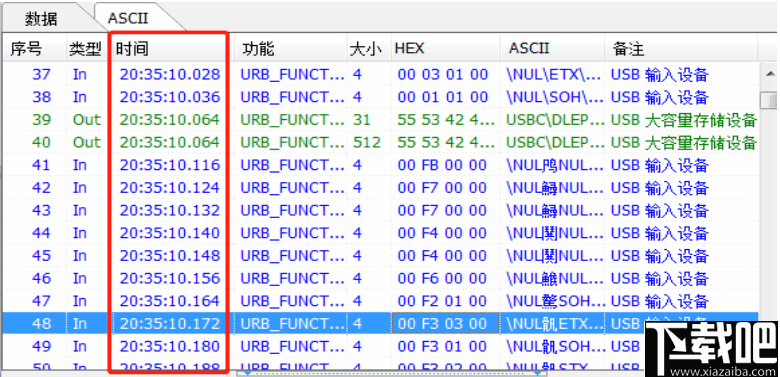
Task: Click HEX cell 00 FB 00 00
Action: point(442,165)
